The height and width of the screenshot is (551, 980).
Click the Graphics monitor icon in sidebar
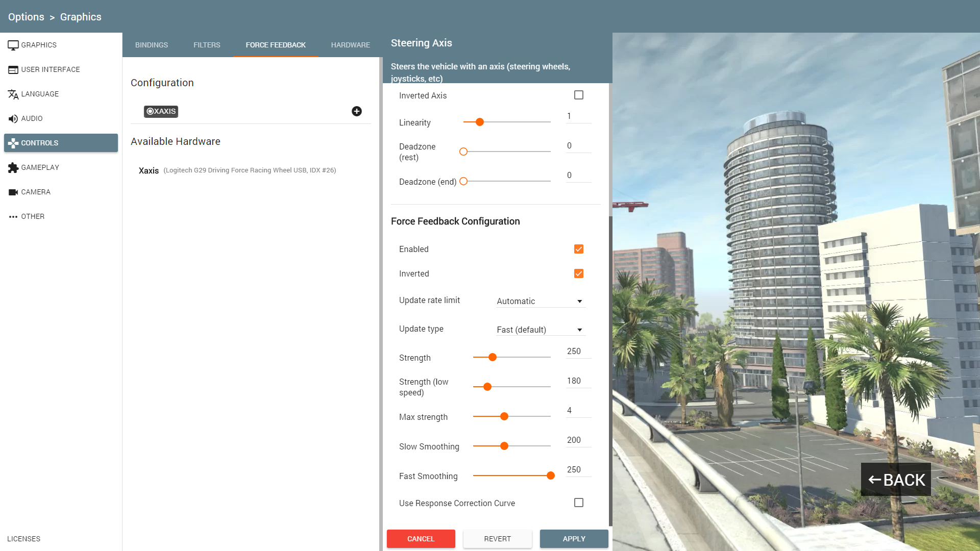[x=13, y=45]
